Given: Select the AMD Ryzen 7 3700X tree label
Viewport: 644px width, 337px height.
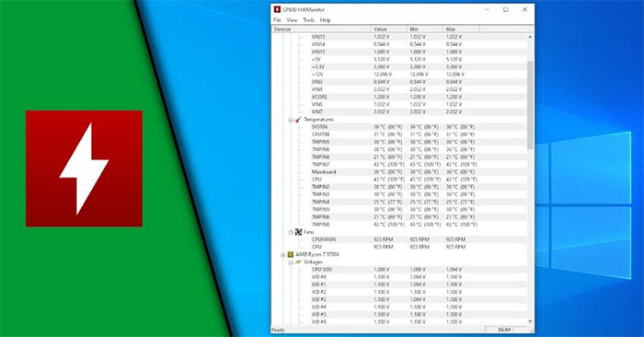Looking at the screenshot, I should coord(317,255).
